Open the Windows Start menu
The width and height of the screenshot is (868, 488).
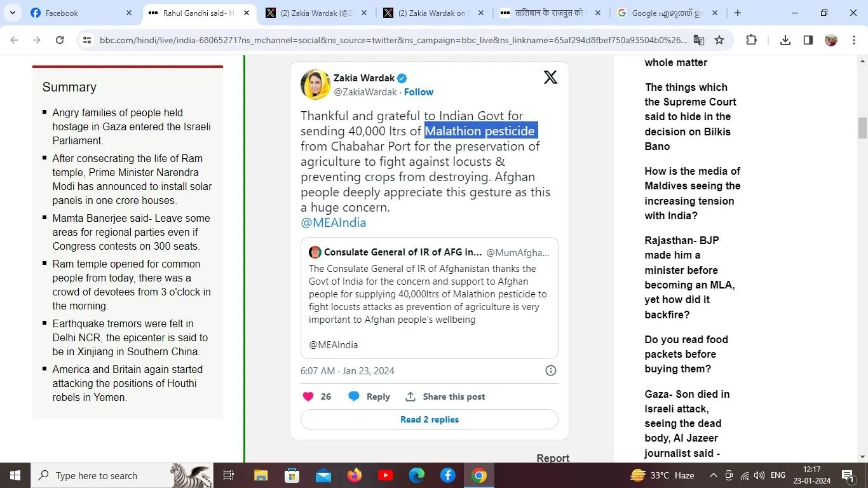coord(15,475)
